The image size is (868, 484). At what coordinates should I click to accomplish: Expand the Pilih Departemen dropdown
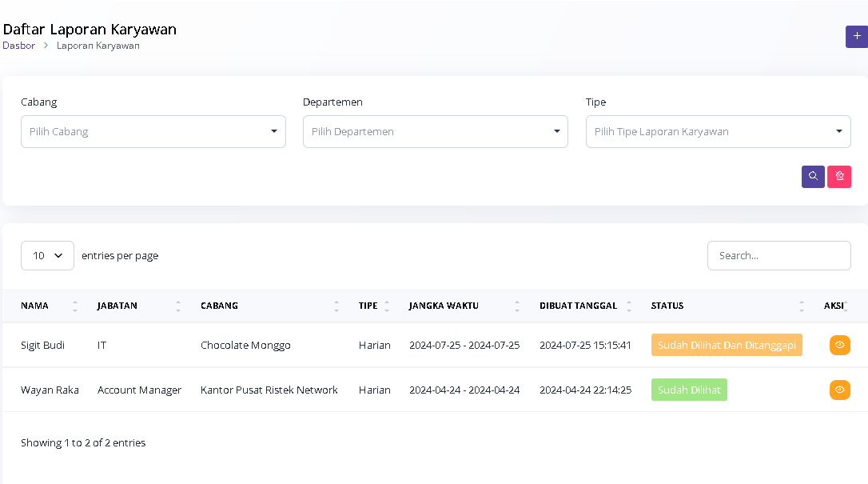(435, 132)
